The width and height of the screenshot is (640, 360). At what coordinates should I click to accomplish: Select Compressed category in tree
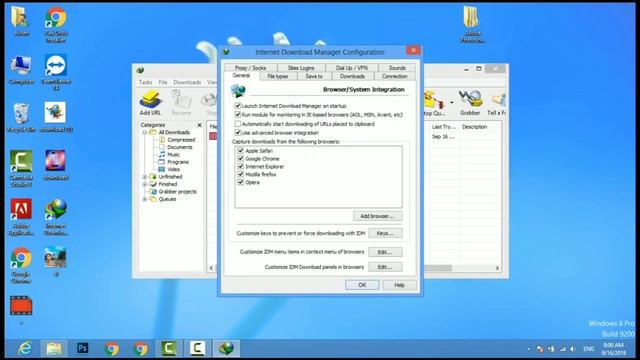[x=181, y=140]
